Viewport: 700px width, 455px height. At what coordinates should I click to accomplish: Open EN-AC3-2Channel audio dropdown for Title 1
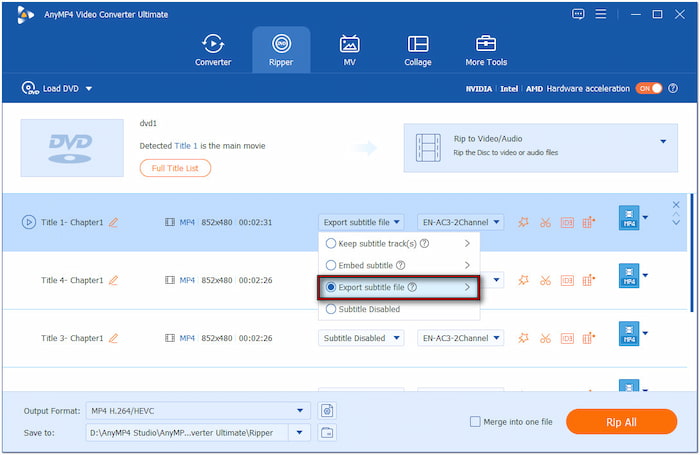pos(460,222)
